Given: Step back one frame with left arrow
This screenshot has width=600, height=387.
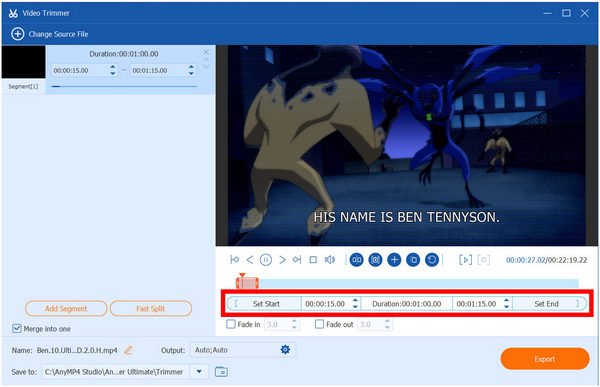Looking at the screenshot, I should [x=250, y=260].
